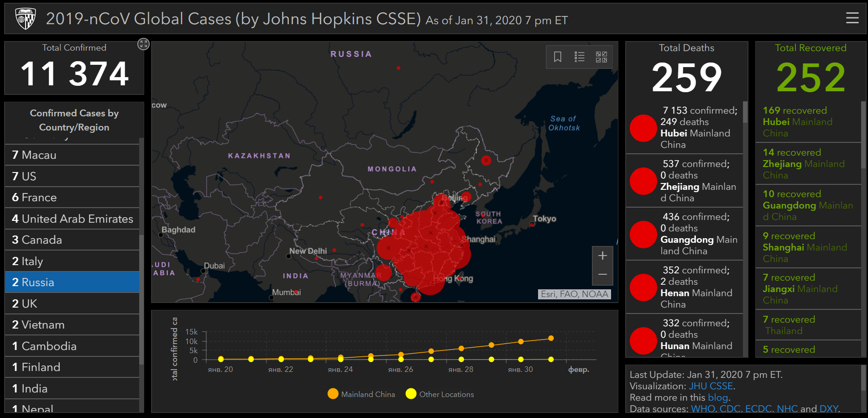Screen dimensions: 868x418
Task: Click Esri, FAO, NOAA map attribution
Action: pyautogui.click(x=575, y=294)
